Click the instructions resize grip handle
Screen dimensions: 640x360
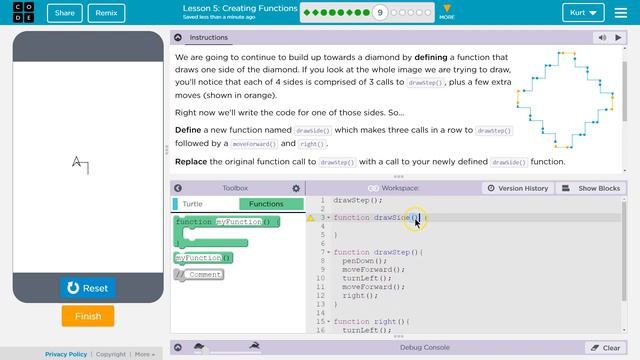click(398, 177)
